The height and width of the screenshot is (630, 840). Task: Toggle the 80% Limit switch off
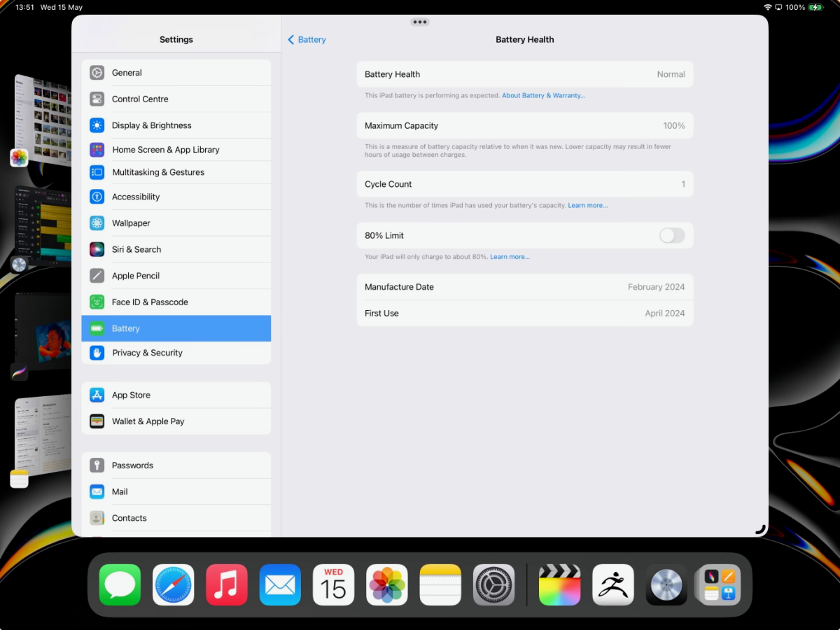(671, 236)
